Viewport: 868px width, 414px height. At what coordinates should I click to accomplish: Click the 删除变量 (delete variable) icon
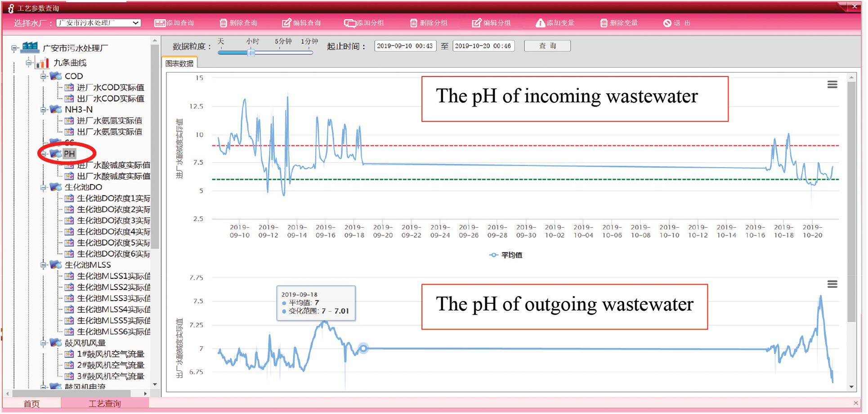(x=604, y=23)
